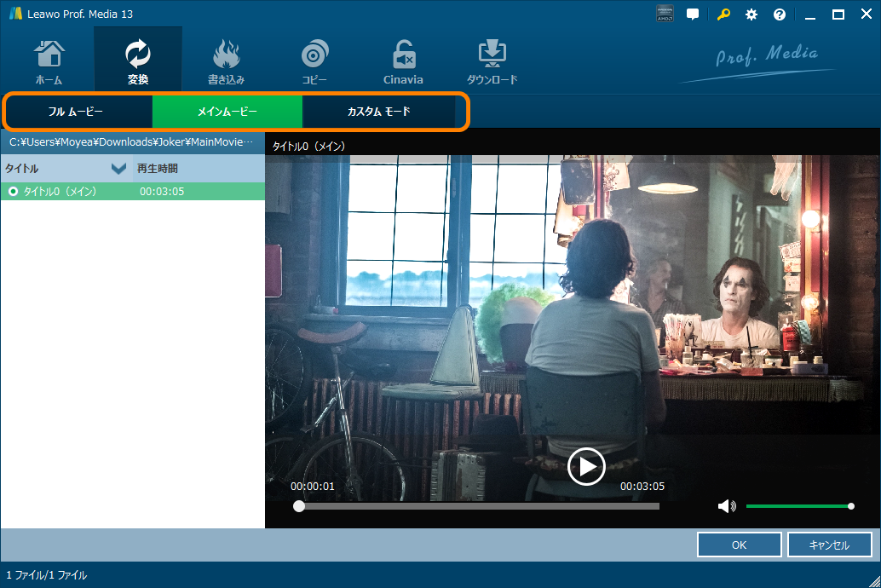The image size is (881, 588).
Task: Click the 再生時間 column header
Action: (158, 168)
